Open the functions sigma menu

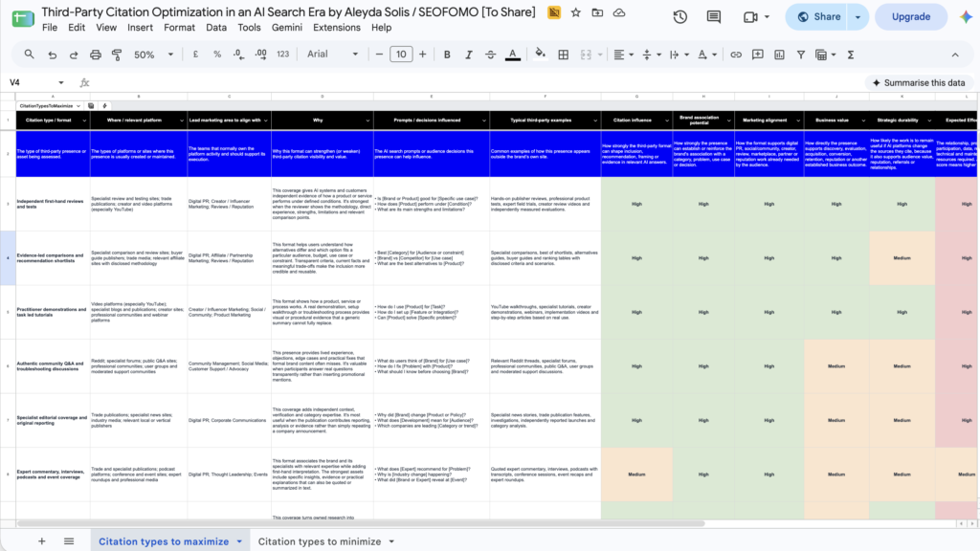tap(851, 55)
